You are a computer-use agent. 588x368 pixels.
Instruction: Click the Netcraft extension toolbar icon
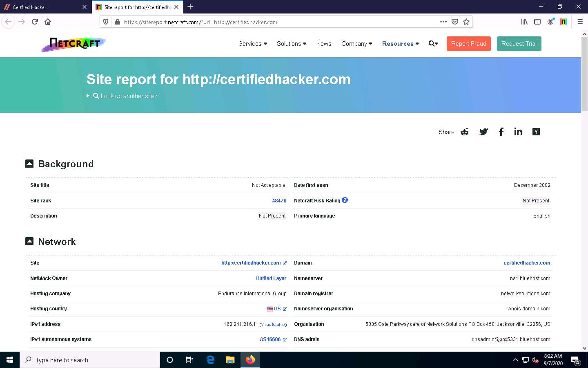tap(563, 22)
